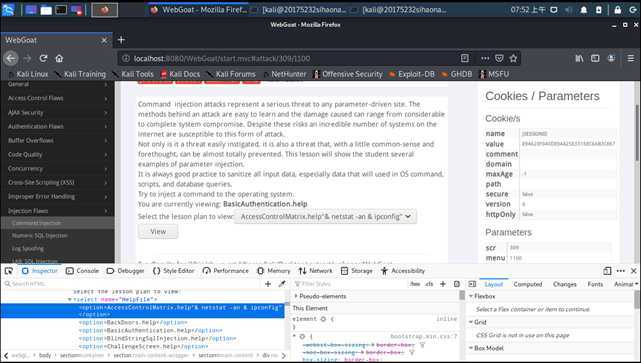Open a new browser tab
The image size is (641, 363).
121,40
